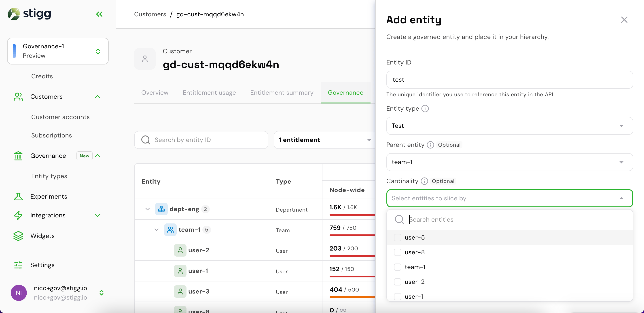The height and width of the screenshot is (313, 644).
Task: Click the Entity column header
Action: tap(151, 182)
